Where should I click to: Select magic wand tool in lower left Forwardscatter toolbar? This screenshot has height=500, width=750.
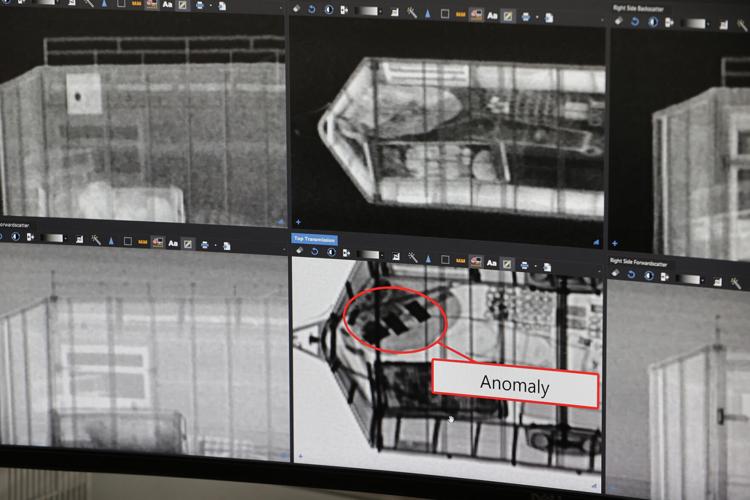(x=96, y=240)
